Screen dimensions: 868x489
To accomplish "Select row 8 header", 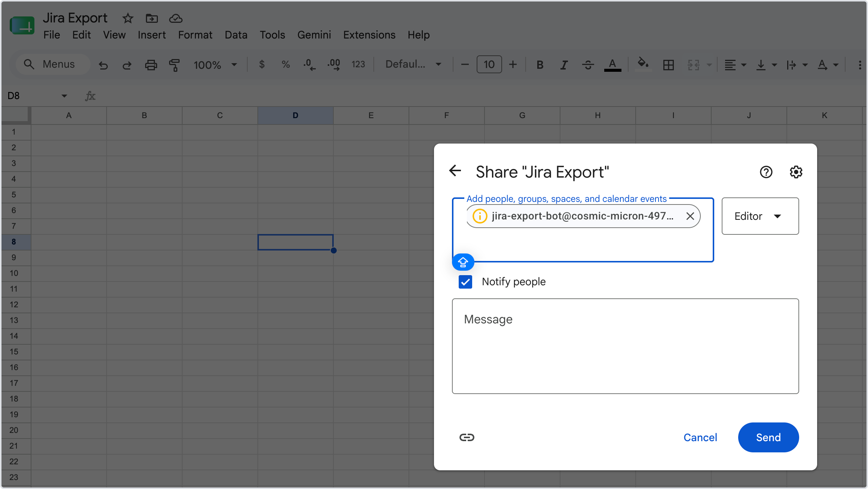I will [14, 242].
